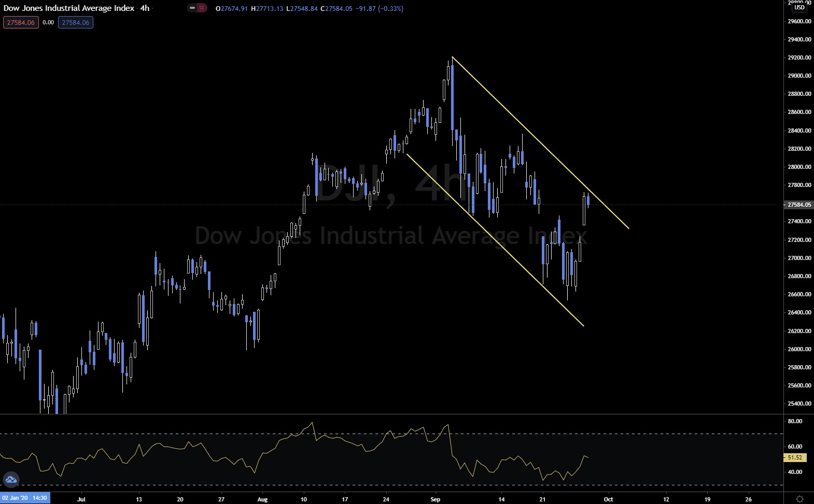Click the 80.00 RSI scale label
This screenshot has width=814, height=504.
click(x=795, y=421)
